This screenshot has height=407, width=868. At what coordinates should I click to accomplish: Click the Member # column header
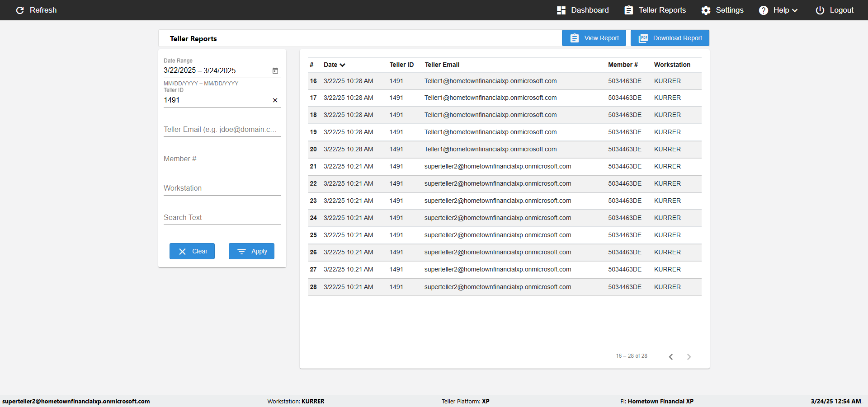coord(623,65)
